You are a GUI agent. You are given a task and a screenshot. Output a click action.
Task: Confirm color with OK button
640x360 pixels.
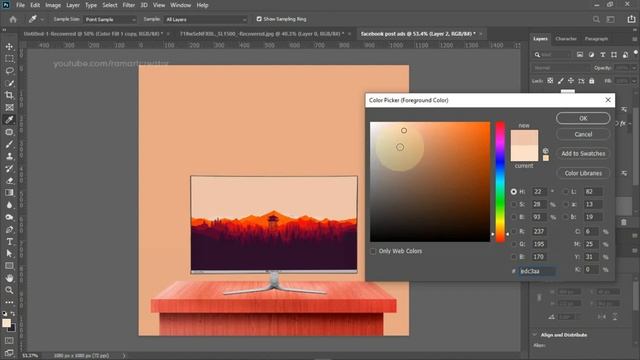click(x=583, y=118)
